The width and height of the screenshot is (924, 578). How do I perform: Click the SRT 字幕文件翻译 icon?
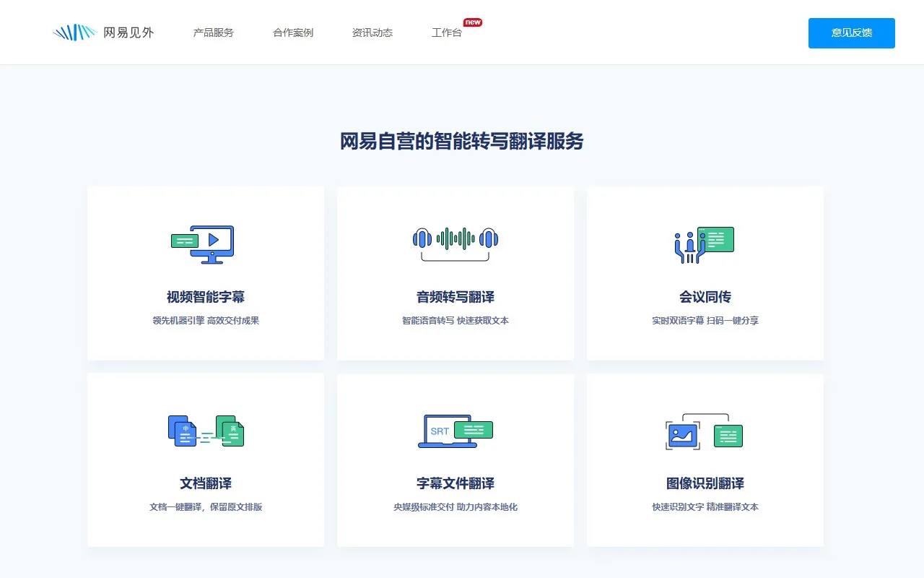click(x=455, y=431)
